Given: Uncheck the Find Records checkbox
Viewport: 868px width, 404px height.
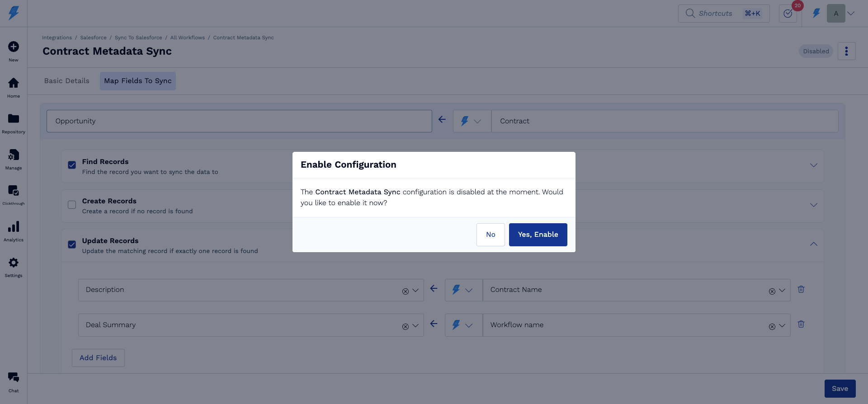Looking at the screenshot, I should coord(72,165).
